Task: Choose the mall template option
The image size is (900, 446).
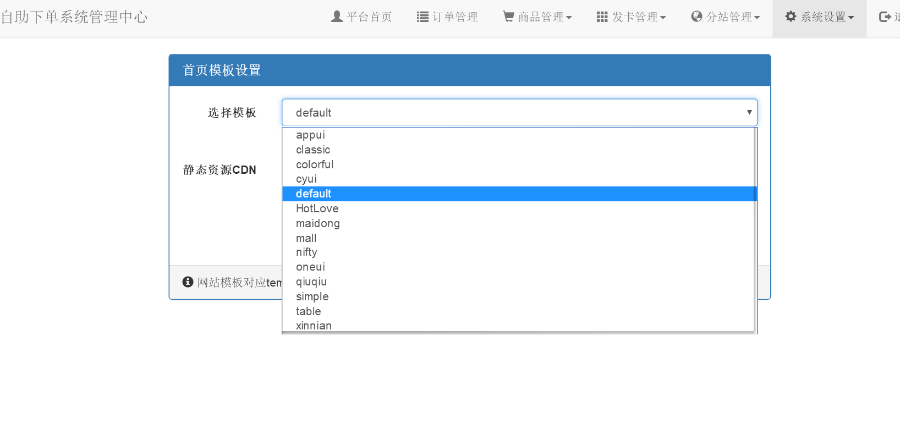Action: tap(519, 238)
